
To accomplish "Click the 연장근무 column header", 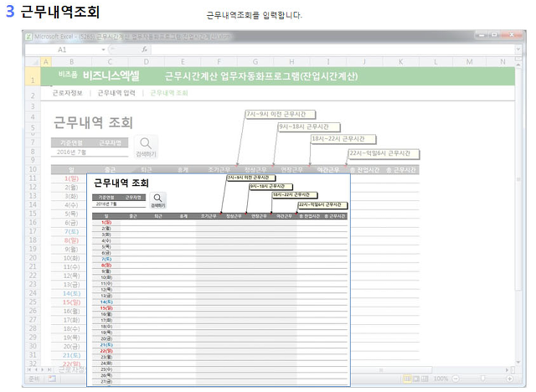I will (291, 170).
